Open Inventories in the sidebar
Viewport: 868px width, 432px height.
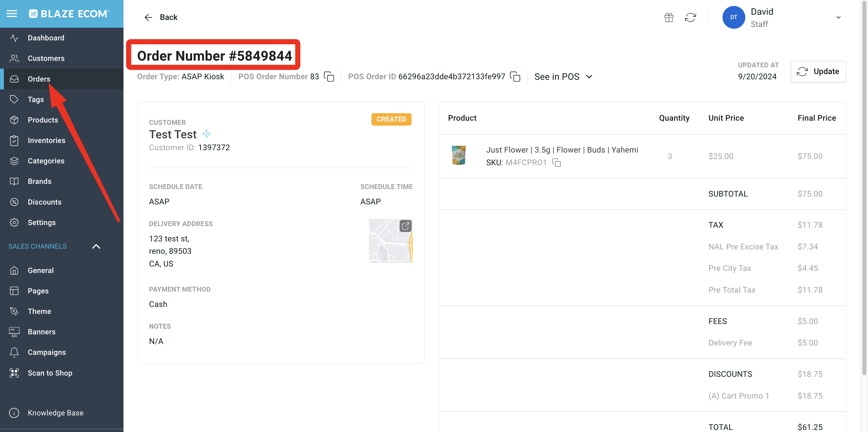62,140
